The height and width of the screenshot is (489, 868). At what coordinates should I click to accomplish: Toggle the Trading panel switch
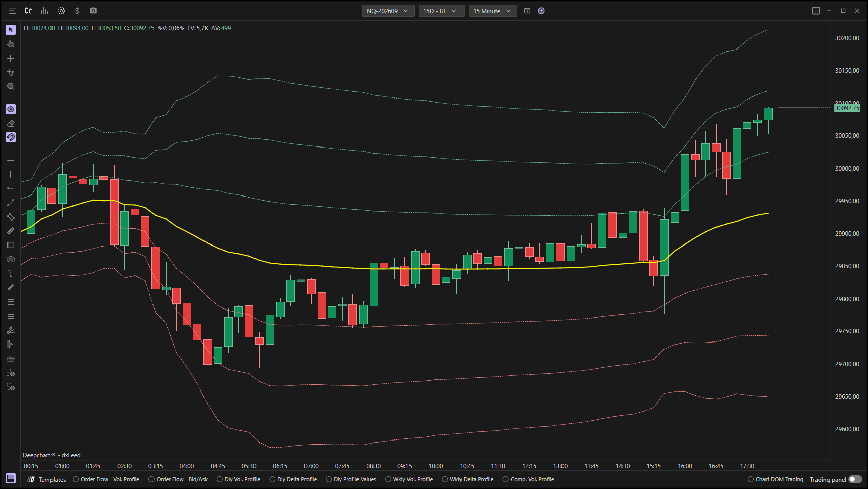(855, 479)
